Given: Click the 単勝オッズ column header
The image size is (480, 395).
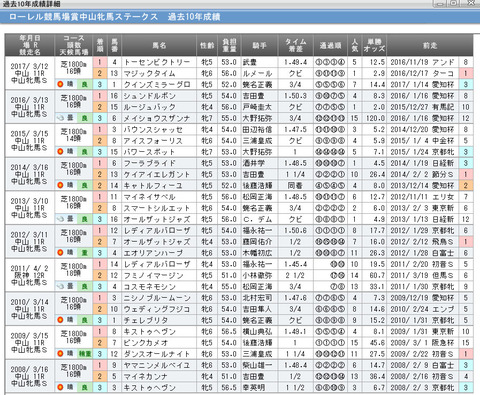Looking at the screenshot, I should click(x=374, y=45).
